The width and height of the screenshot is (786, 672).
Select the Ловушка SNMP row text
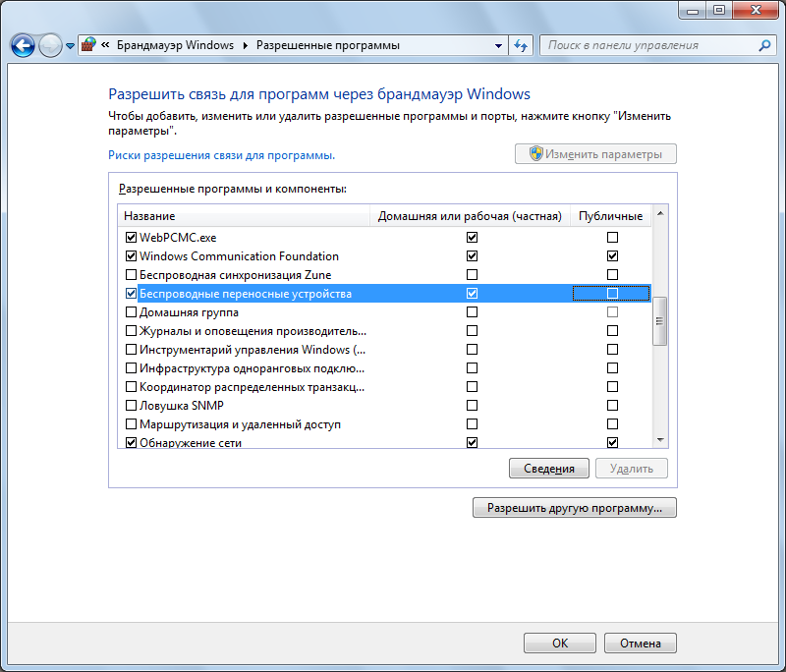click(x=182, y=406)
